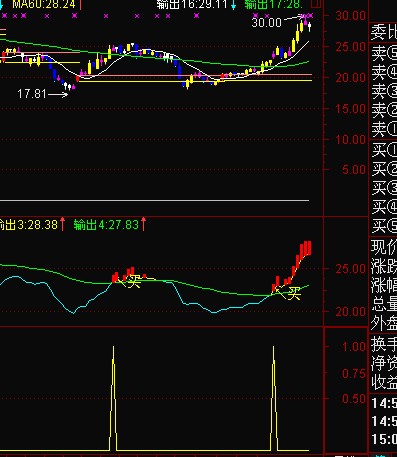This screenshot has height=457, width=397.
Task: Click the 买② bid row
Action: [383, 169]
